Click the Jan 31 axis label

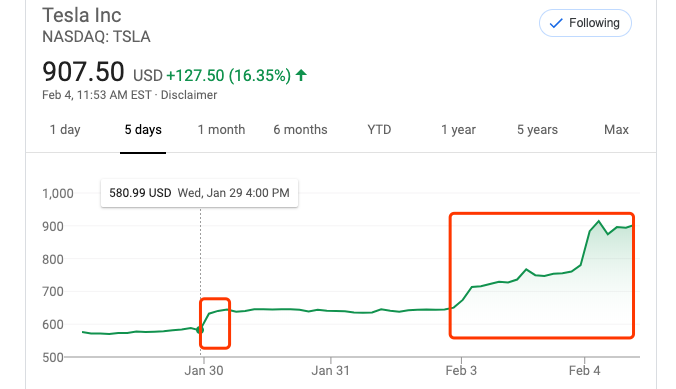point(331,370)
